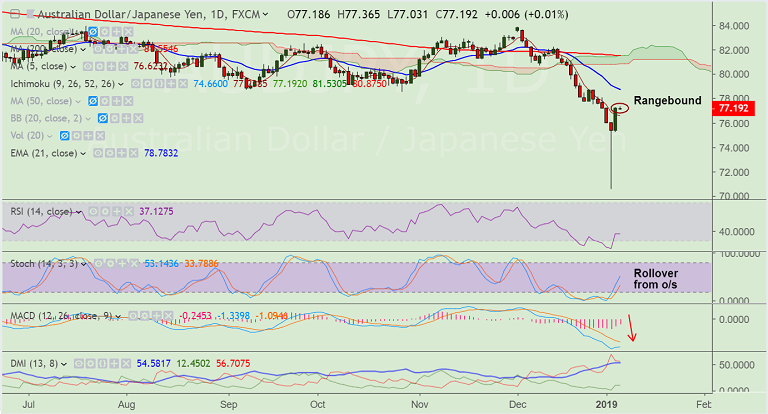Open settings gear for MA (200, close)
Viewport: 768px width, 414px height.
[x=109, y=49]
